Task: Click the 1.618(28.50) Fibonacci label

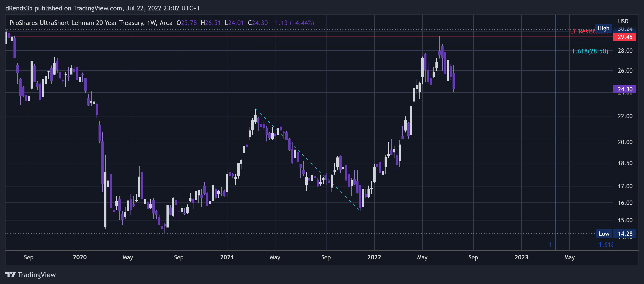Action: coord(590,51)
